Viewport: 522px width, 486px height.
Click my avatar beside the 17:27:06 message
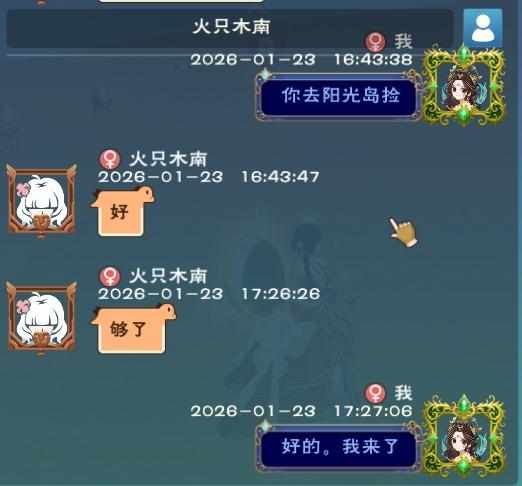tap(463, 437)
